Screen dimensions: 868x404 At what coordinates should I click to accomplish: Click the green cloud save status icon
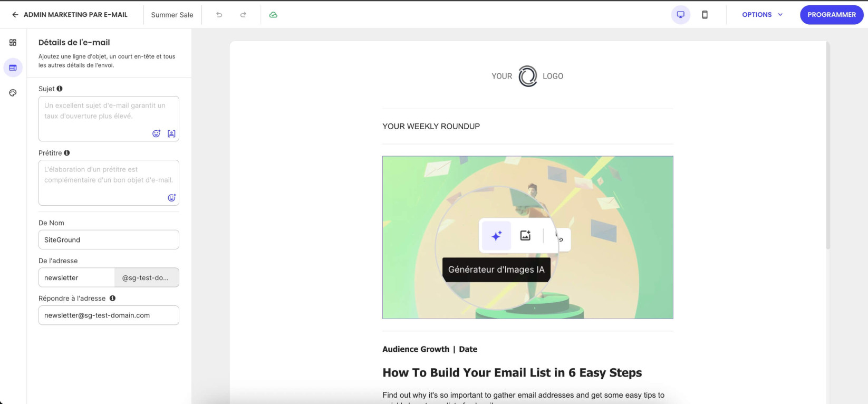pos(273,15)
